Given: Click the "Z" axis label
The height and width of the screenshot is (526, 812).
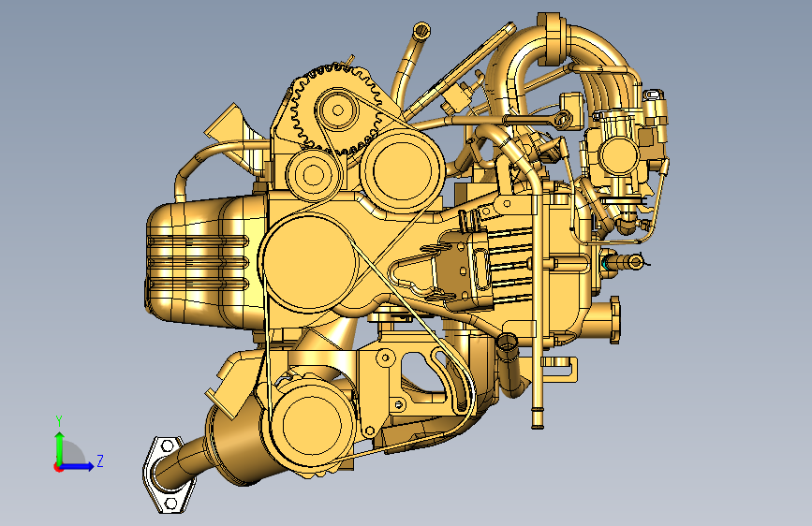Looking at the screenshot, I should pyautogui.click(x=100, y=460).
